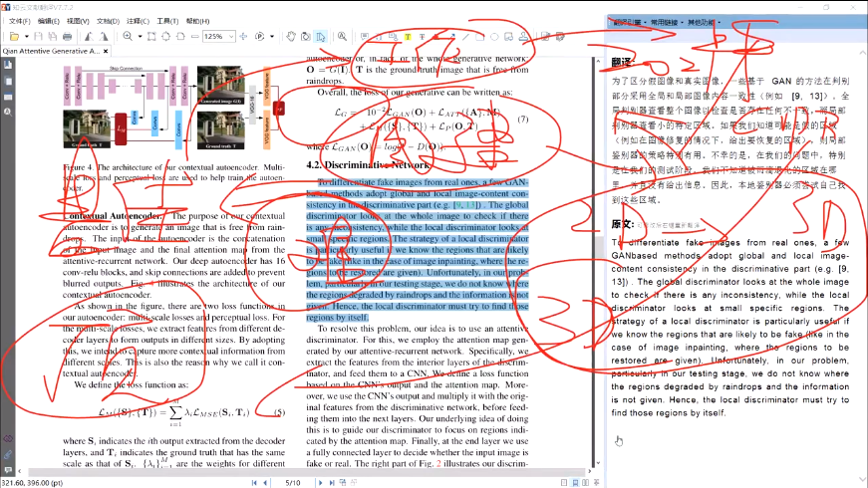Open the comments panel at sidebar bottom
Viewport: 868px width, 488px height.
click(8, 470)
